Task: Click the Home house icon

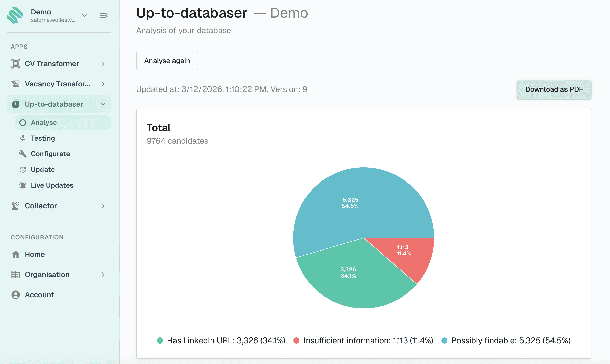Action: [16, 254]
